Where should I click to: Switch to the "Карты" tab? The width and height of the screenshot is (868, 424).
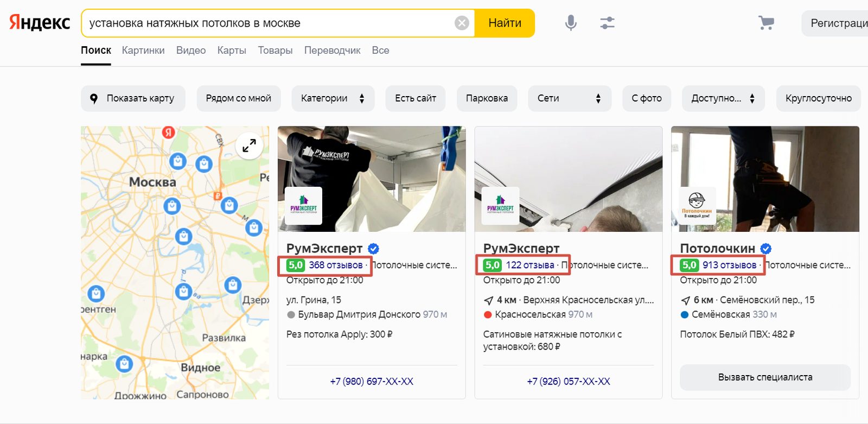pyautogui.click(x=232, y=50)
